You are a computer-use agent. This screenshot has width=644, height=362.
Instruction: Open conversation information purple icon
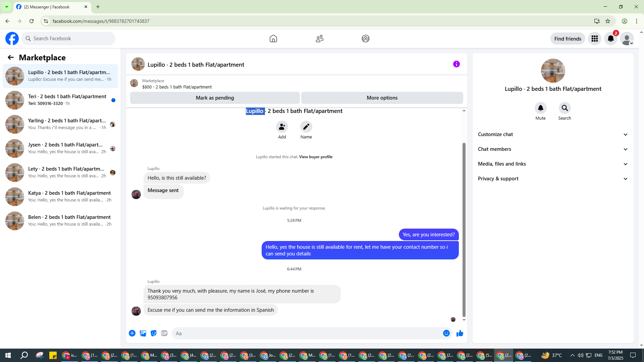[456, 64]
